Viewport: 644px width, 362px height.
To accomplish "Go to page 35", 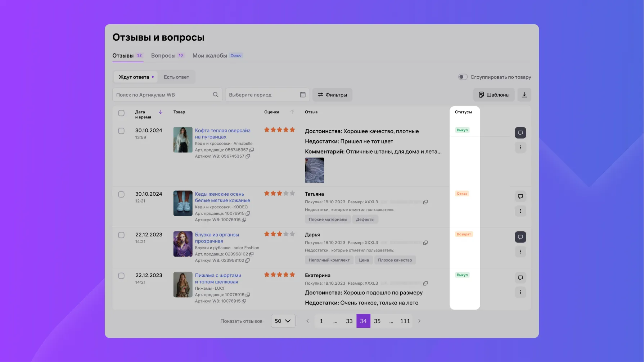I will [377, 321].
